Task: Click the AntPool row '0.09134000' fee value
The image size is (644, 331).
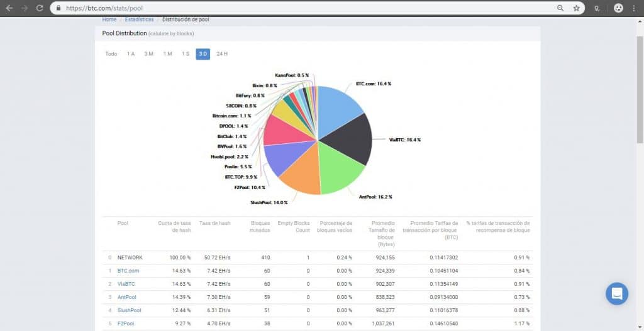Action: [444, 297]
